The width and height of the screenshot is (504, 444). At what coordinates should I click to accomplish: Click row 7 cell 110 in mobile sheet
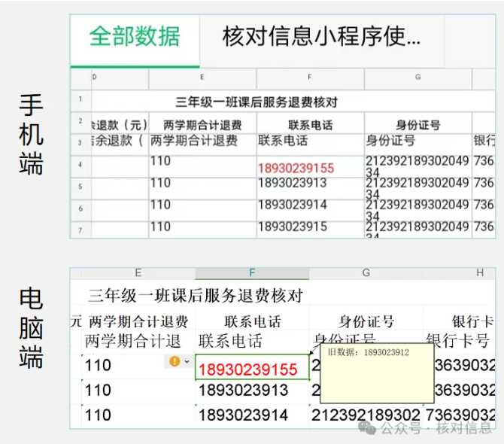click(202, 230)
